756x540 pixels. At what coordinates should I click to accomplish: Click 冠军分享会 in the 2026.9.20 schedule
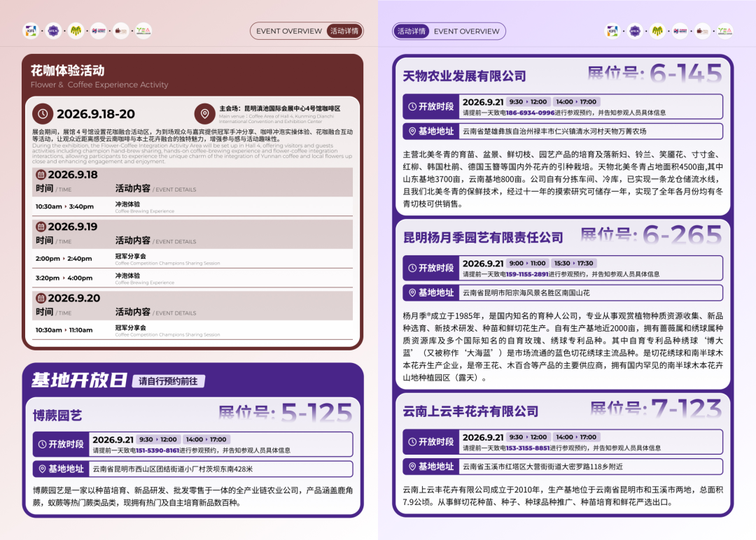(130, 327)
